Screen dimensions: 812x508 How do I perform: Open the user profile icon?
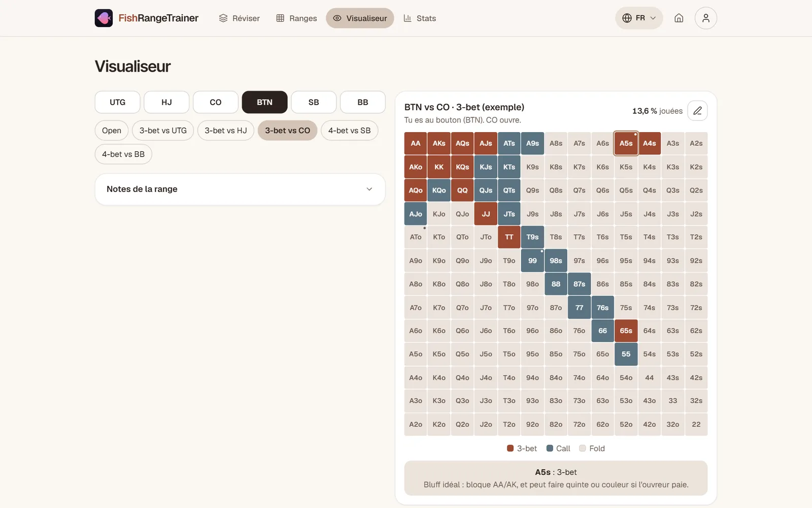pos(705,18)
